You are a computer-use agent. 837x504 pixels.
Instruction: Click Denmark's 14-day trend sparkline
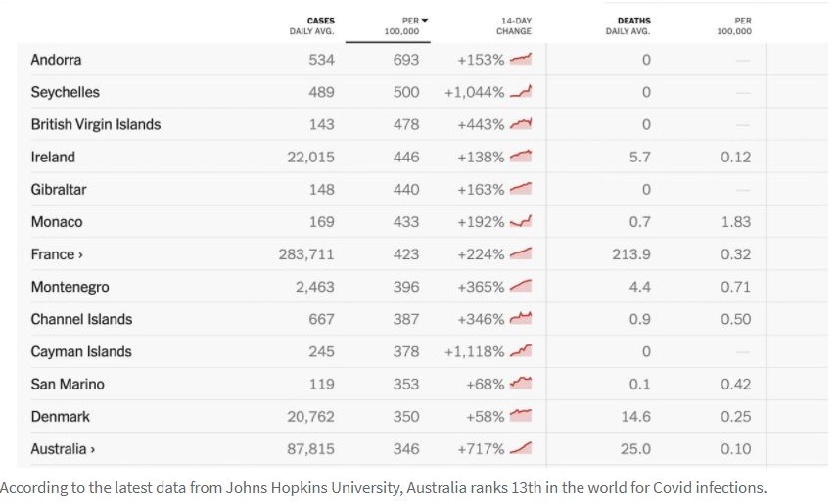coord(520,416)
